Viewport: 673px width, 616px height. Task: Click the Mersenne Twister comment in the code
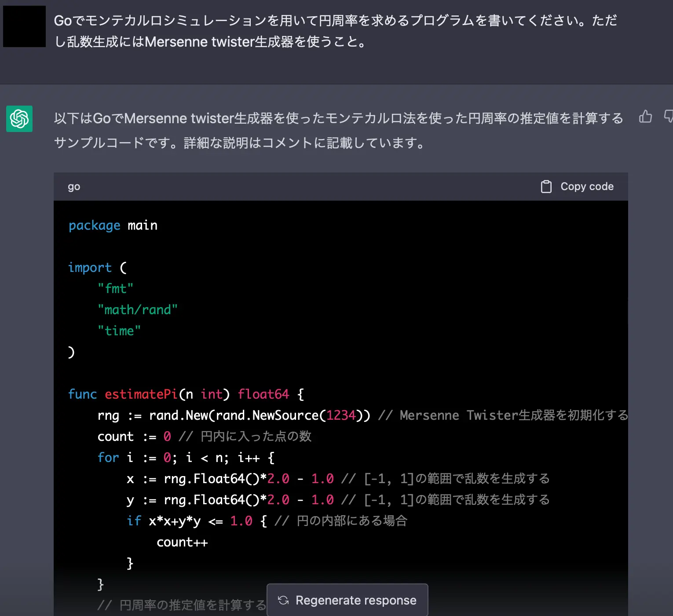(x=501, y=415)
